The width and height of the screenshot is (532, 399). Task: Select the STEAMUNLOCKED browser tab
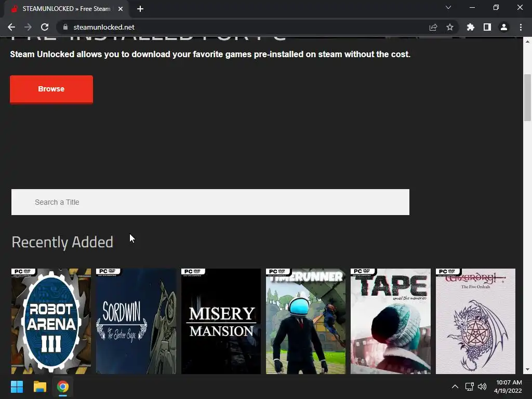(66, 9)
